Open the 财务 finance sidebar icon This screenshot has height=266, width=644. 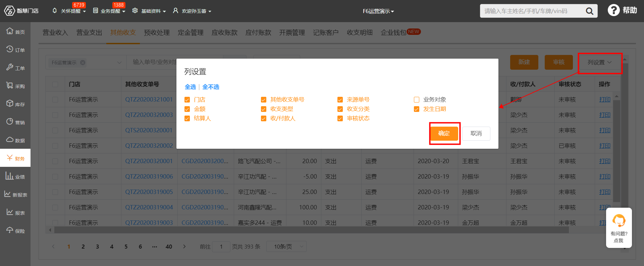(10, 158)
